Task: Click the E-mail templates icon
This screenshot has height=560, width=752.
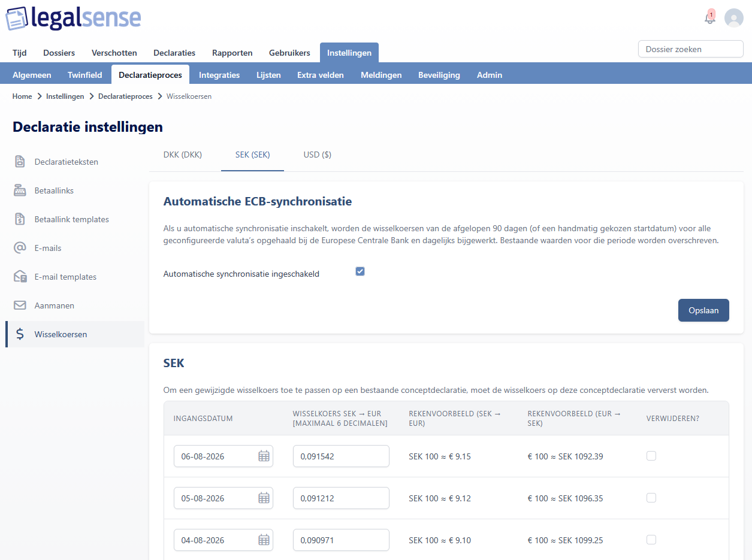Action: 20,277
